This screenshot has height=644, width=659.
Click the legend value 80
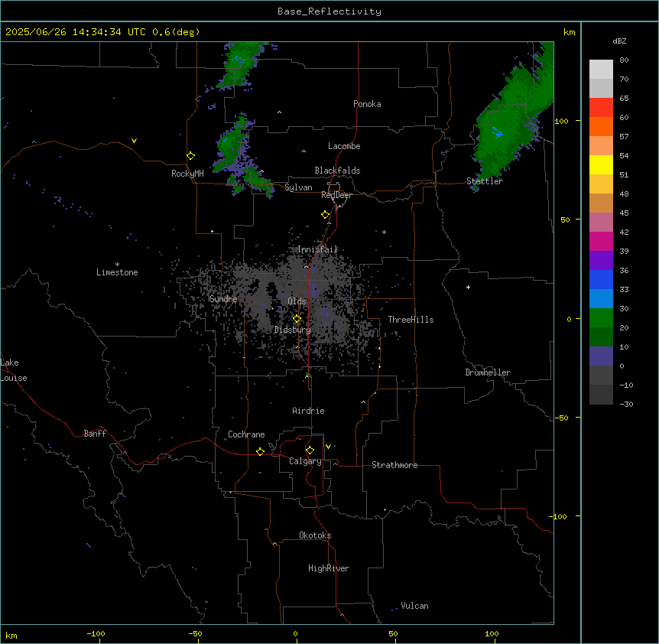pos(624,60)
